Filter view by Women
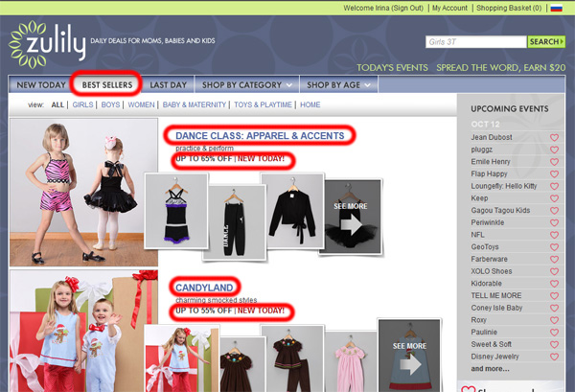 (x=141, y=104)
